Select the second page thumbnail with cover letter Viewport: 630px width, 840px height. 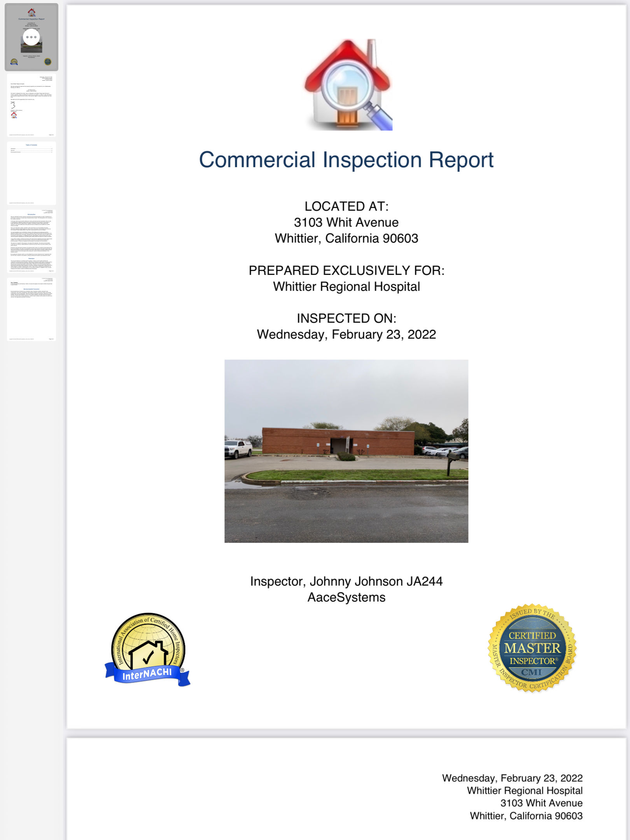[31, 105]
